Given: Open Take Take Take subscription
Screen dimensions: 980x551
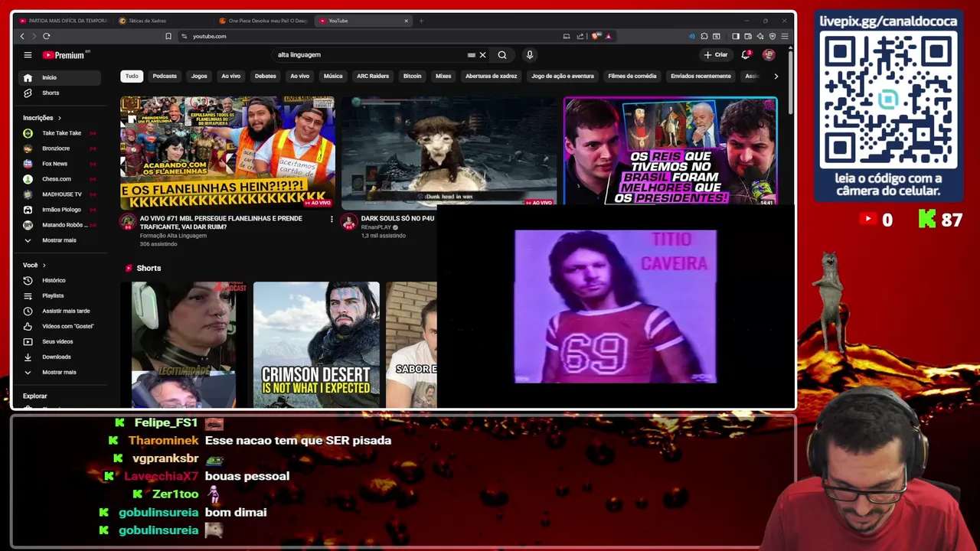Looking at the screenshot, I should (60, 133).
